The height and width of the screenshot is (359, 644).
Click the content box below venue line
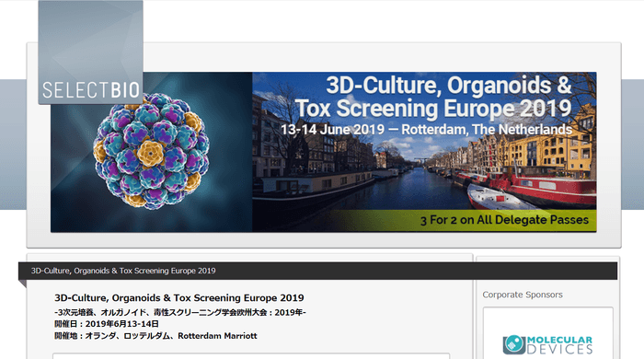coord(251,355)
